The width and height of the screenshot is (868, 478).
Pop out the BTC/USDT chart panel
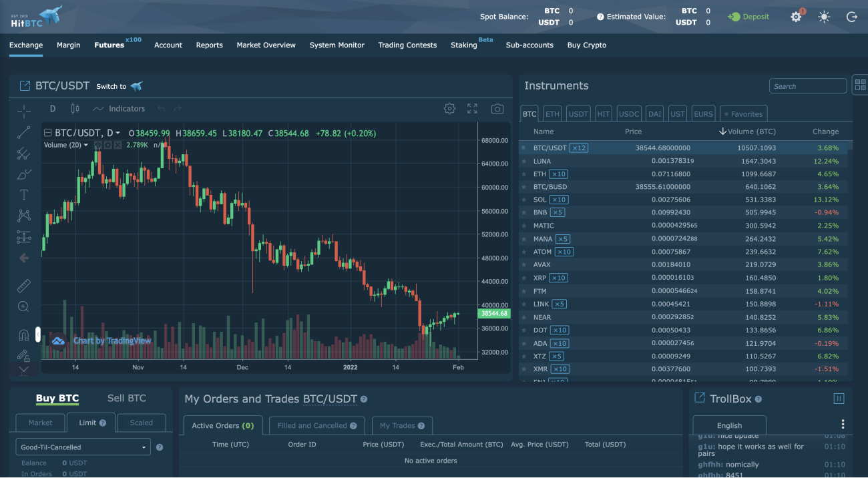(25, 85)
